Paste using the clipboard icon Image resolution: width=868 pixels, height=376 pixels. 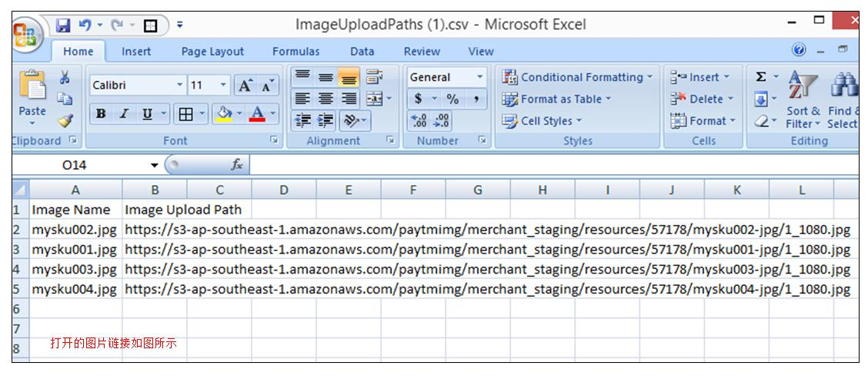32,86
